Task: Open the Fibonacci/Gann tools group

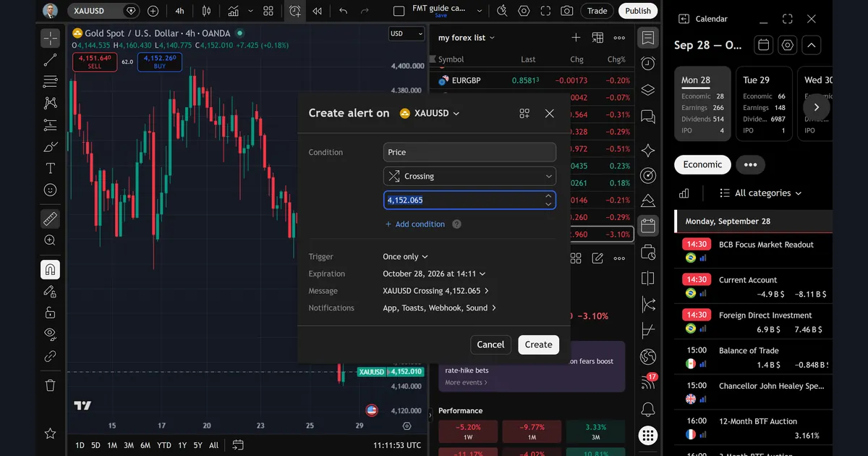Action: pyautogui.click(x=50, y=81)
